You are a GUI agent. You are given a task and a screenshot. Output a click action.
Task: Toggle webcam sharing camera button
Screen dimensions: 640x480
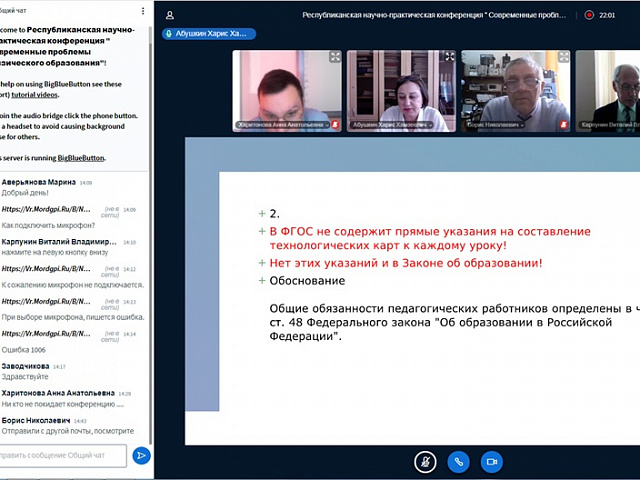pyautogui.click(x=491, y=461)
